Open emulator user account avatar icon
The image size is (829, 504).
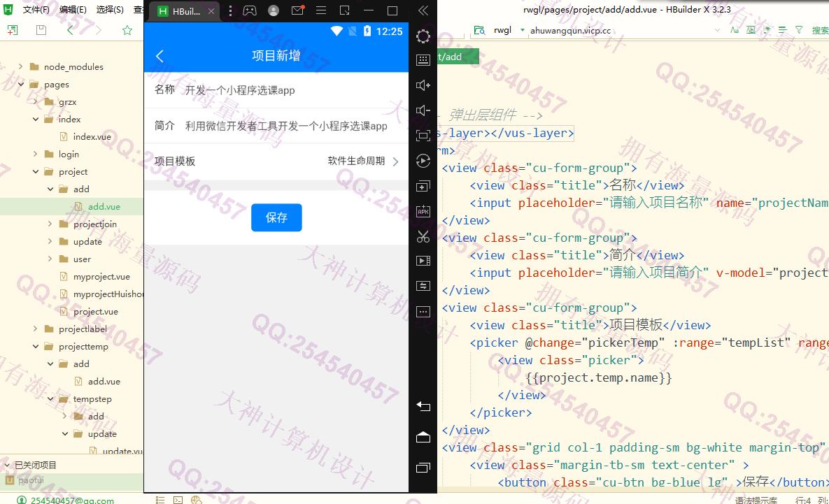(x=274, y=10)
